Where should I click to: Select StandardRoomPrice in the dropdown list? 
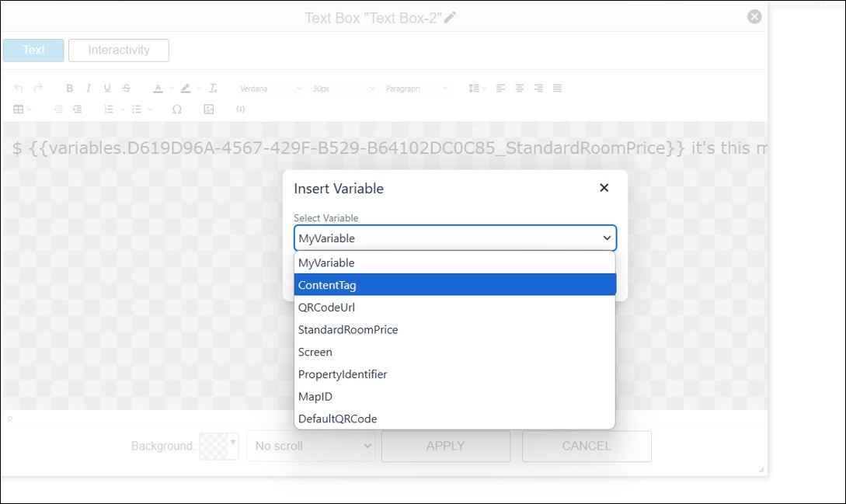point(454,329)
